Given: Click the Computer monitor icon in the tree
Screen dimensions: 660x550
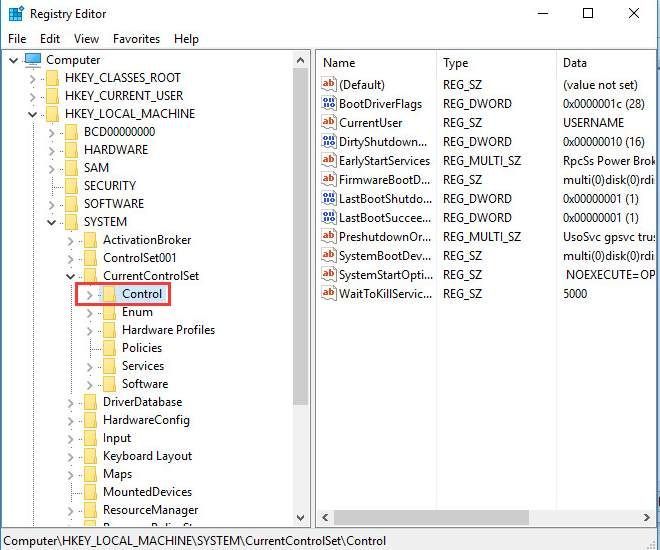Looking at the screenshot, I should tap(33, 60).
